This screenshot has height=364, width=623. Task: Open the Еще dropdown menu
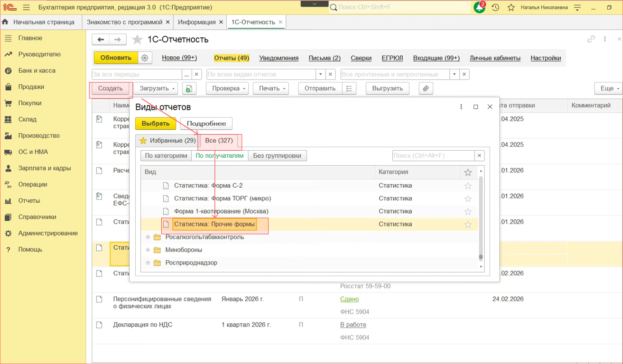pos(609,89)
